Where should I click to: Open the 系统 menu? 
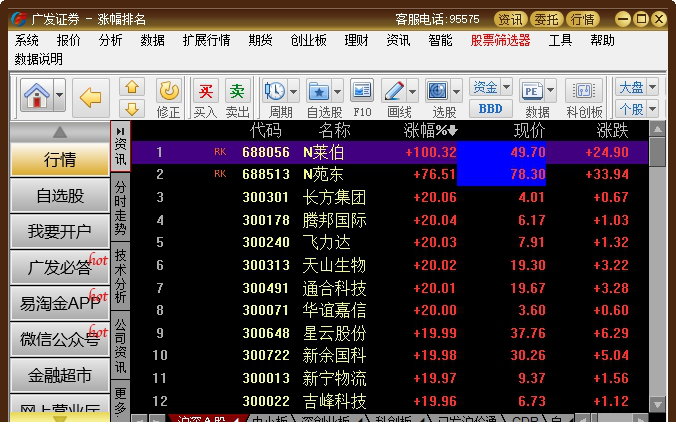tap(27, 40)
